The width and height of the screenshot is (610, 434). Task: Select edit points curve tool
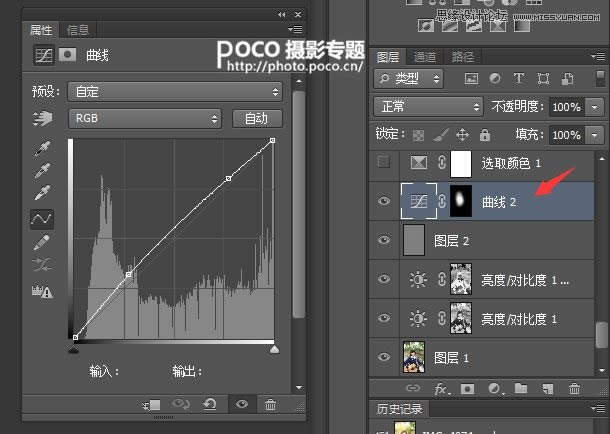click(42, 219)
